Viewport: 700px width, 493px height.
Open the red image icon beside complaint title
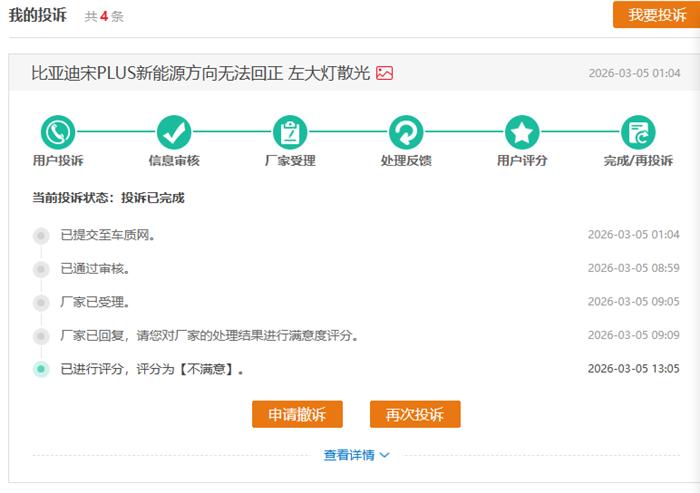(385, 73)
